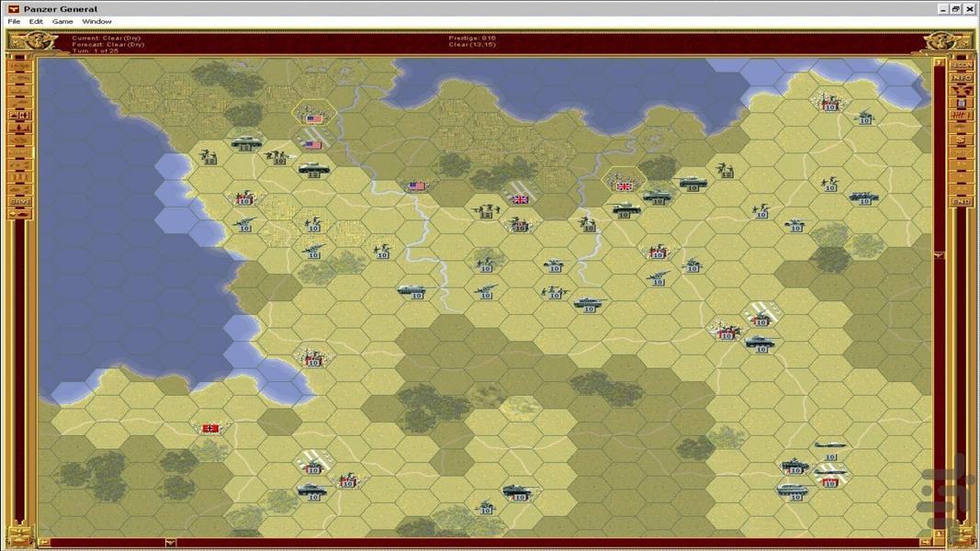Open the Window menu

coord(96,21)
